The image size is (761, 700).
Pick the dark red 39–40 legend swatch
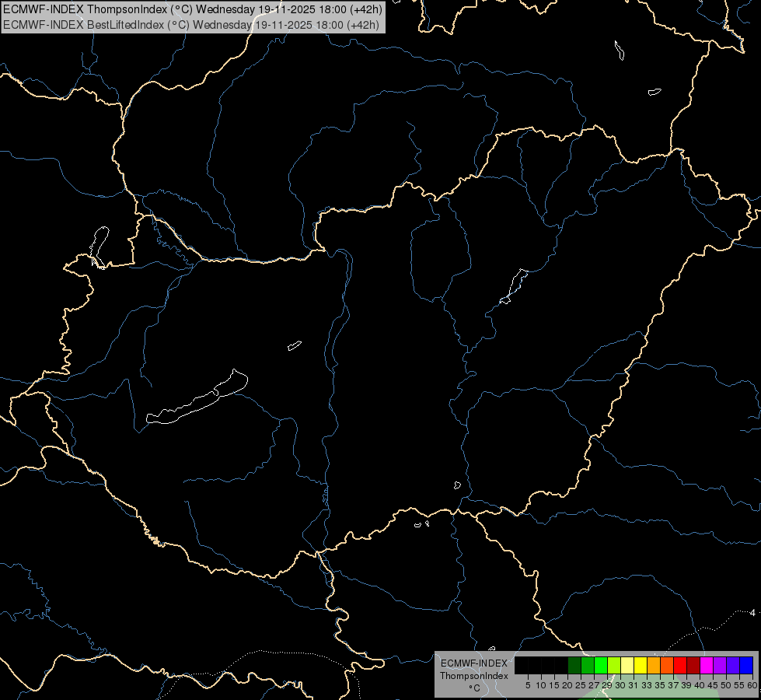point(693,665)
